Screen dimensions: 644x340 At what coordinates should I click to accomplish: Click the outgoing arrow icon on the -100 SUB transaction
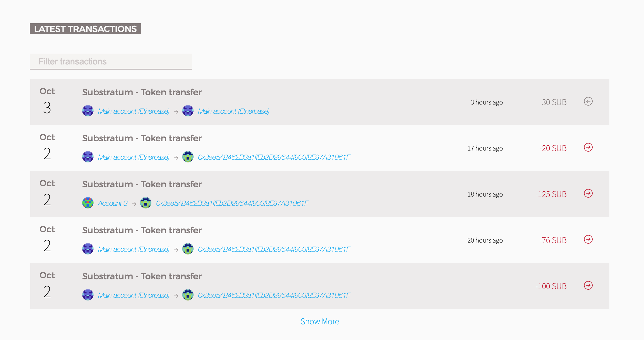588,286
